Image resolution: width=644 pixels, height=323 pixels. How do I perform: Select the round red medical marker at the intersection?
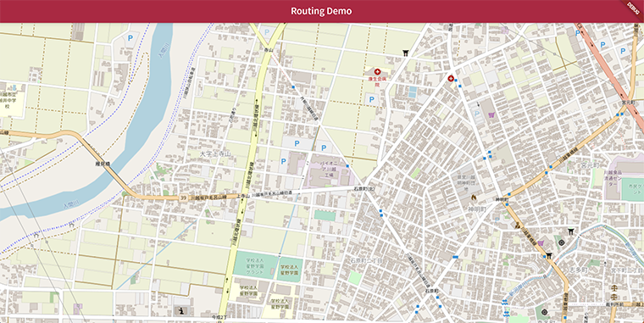coord(451,78)
